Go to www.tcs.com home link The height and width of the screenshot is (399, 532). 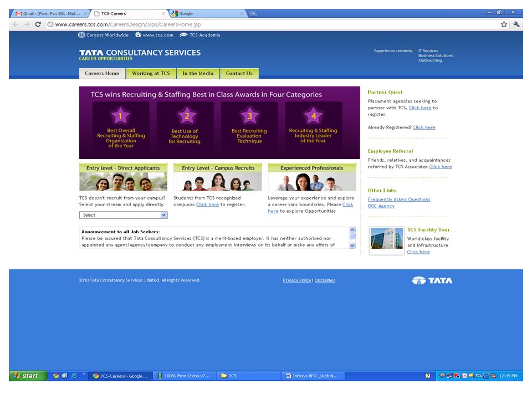click(154, 35)
